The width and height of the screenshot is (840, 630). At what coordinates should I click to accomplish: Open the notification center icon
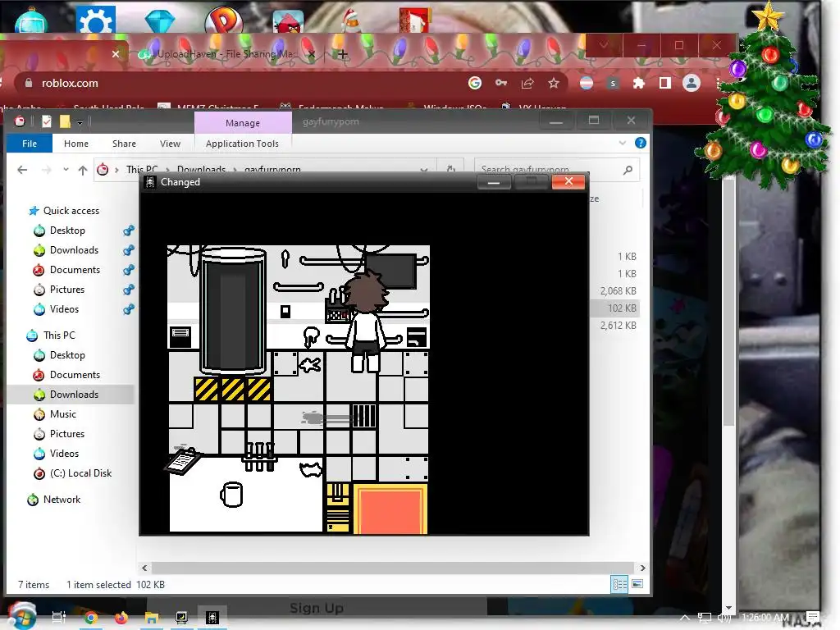point(813,617)
